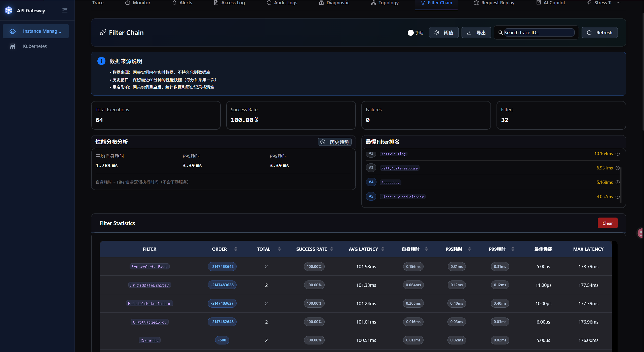The image size is (644, 352).
Task: Click the -500 order badge
Action: pyautogui.click(x=222, y=340)
